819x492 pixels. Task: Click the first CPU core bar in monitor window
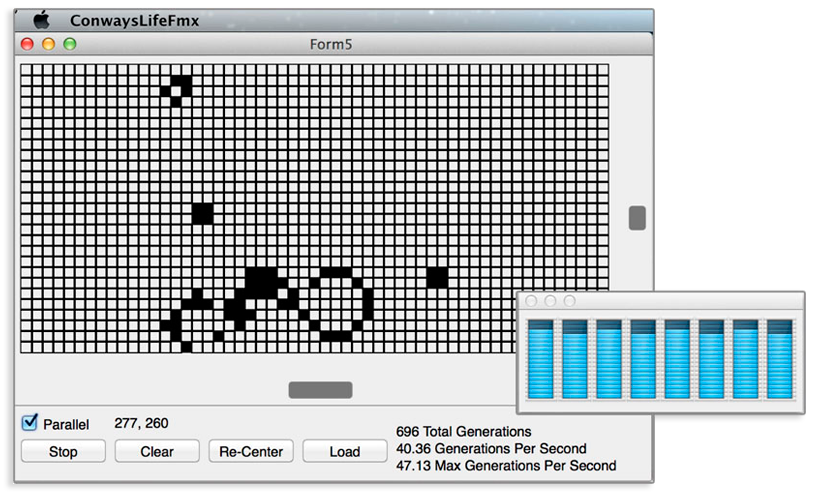[541, 359]
